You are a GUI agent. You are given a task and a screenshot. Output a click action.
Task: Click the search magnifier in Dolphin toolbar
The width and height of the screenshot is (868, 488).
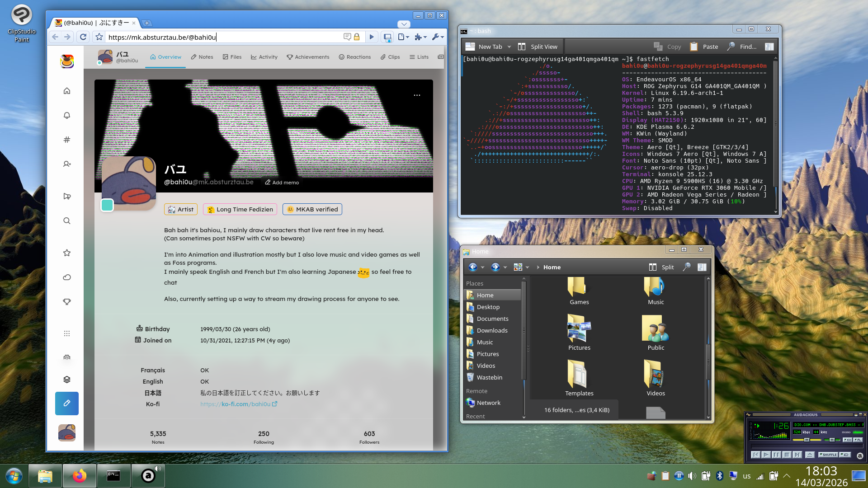686,267
